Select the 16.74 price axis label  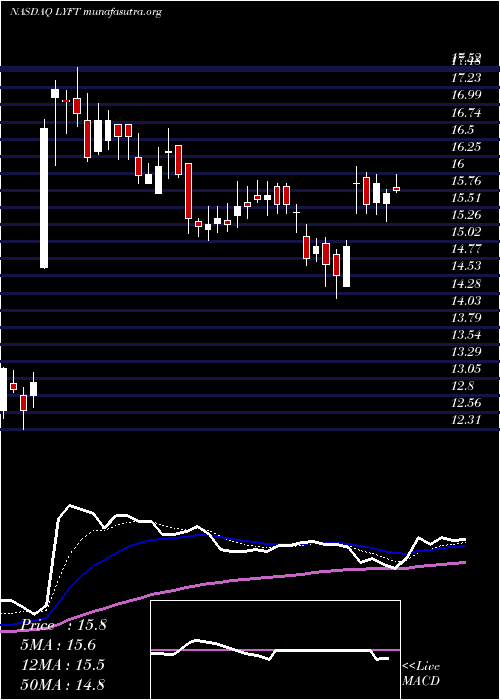[x=466, y=112]
